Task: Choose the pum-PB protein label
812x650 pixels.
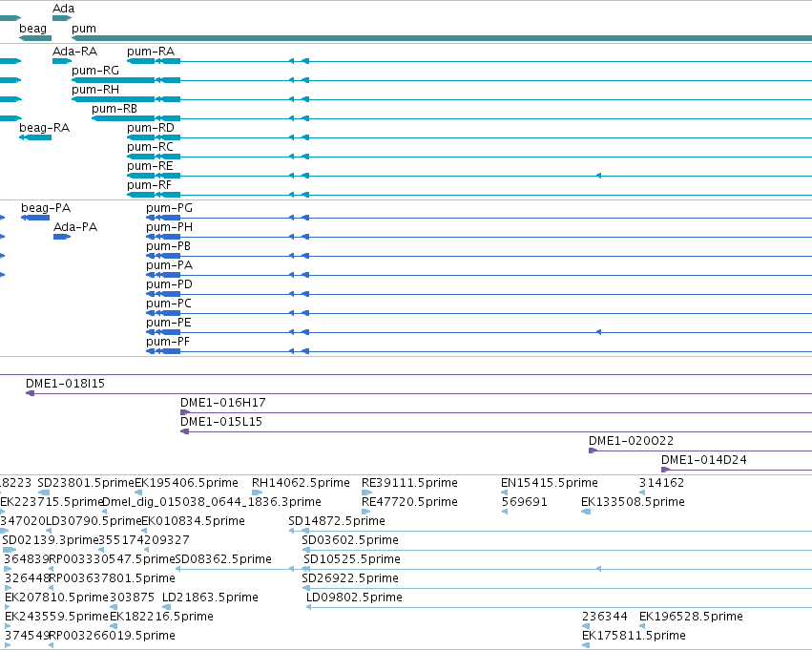Action: click(168, 246)
